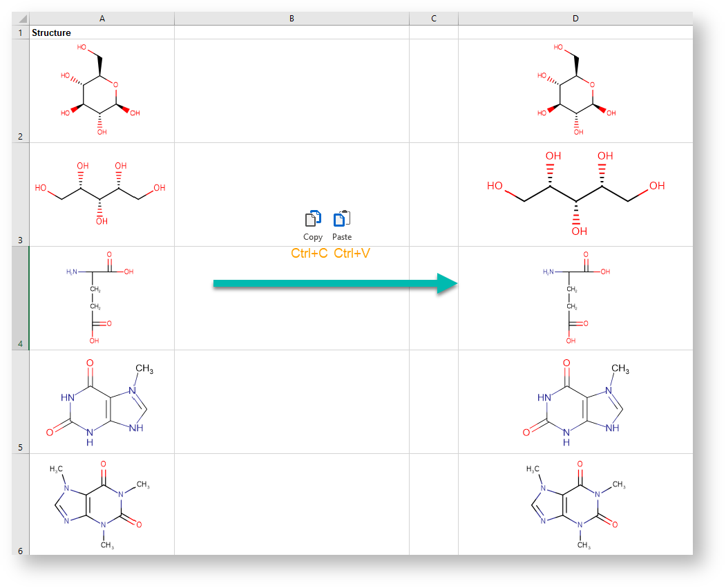
Task: Select the enlarged polyol structure in column D
Action: 575,193
